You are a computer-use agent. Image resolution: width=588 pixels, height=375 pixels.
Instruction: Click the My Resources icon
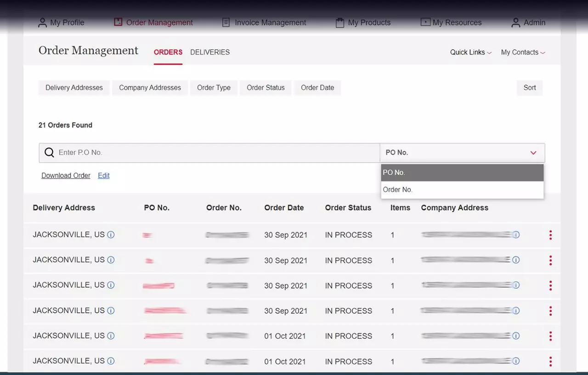[x=425, y=23]
